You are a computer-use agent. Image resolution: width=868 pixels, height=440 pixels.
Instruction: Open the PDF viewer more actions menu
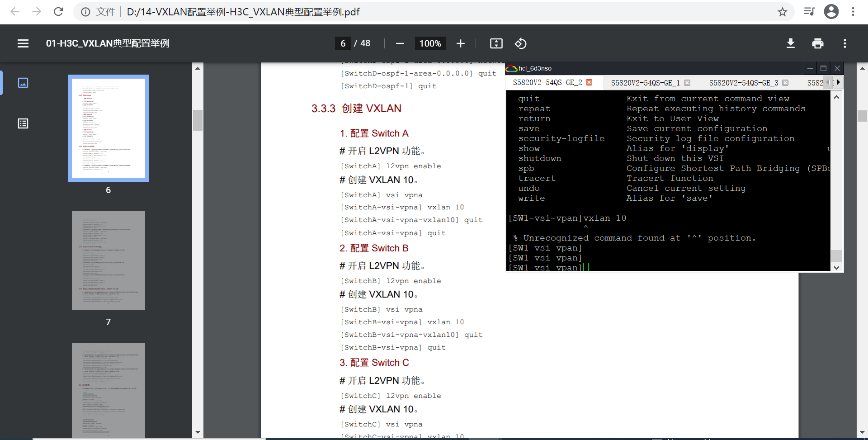[x=844, y=43]
